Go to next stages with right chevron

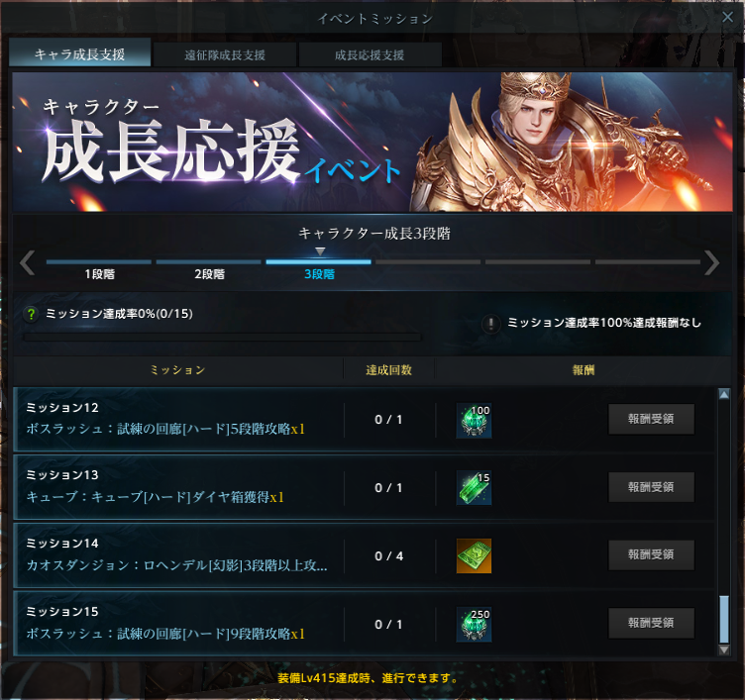711,262
